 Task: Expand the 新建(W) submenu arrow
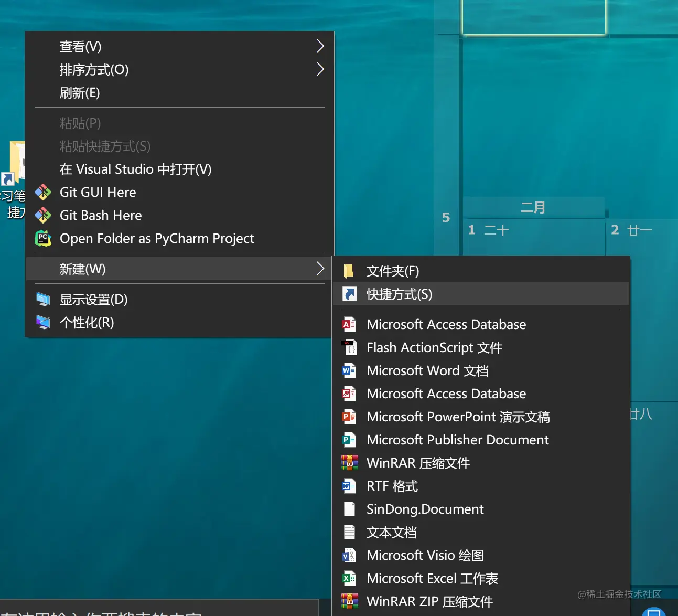point(320,269)
